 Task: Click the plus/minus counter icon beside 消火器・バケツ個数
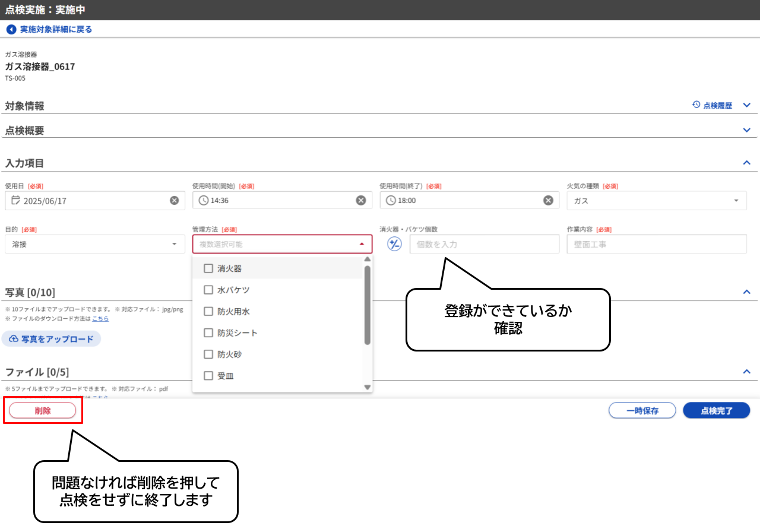click(393, 244)
